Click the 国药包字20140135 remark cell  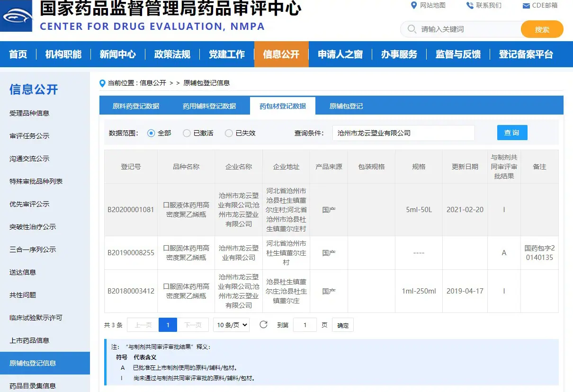539,253
